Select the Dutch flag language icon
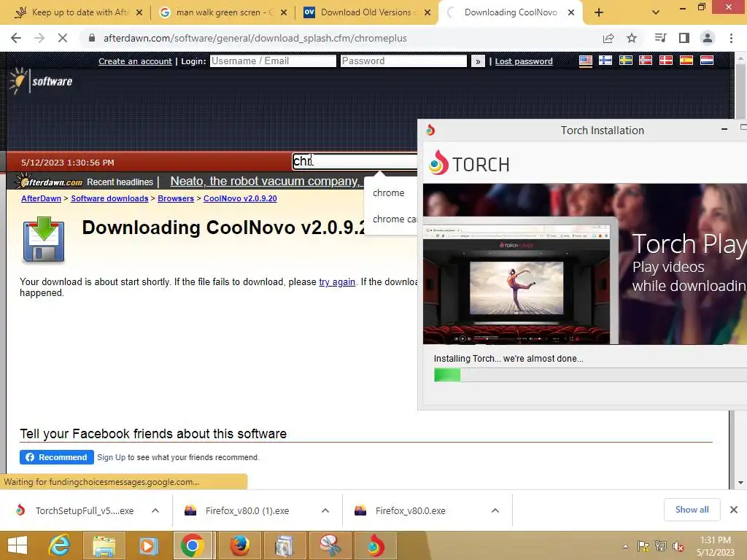 706,61
